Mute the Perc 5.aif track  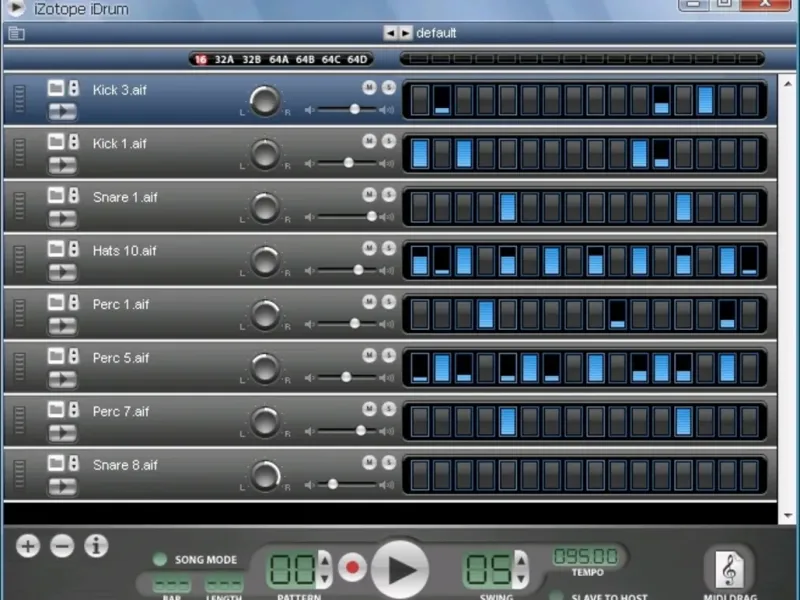coord(369,355)
